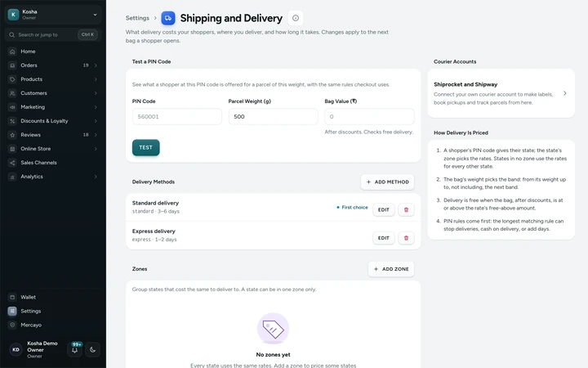
Task: Expand the Online Store chevron
Action: 96,149
